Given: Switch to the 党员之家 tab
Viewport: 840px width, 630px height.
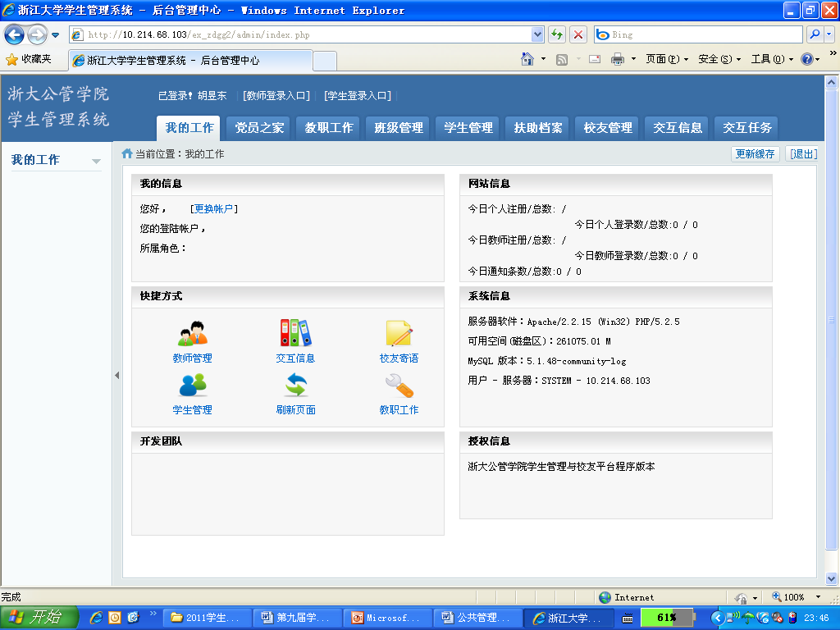Looking at the screenshot, I should tap(259, 128).
